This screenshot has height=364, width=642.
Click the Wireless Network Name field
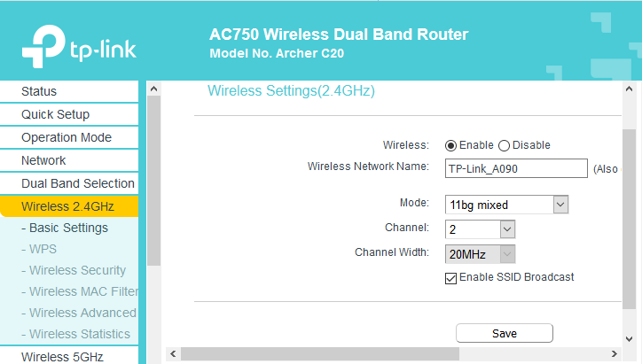(516, 168)
